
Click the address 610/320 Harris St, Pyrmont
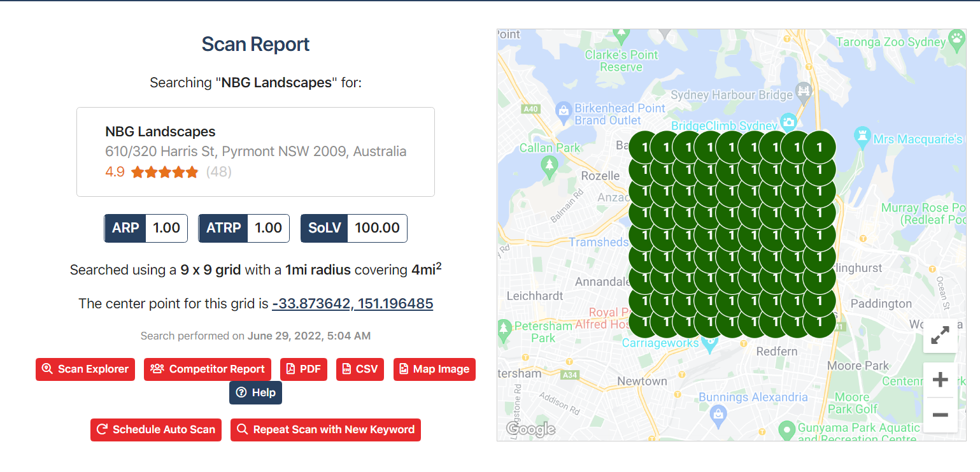pos(256,152)
